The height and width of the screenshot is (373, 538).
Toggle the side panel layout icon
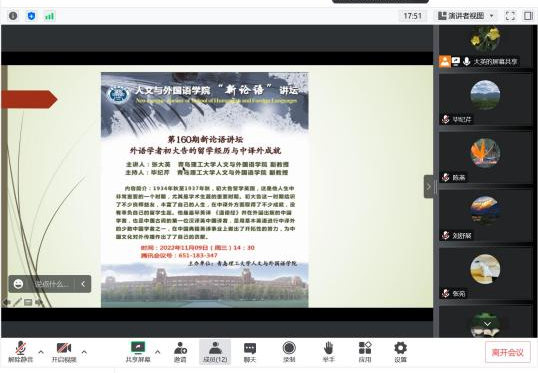click(528, 16)
